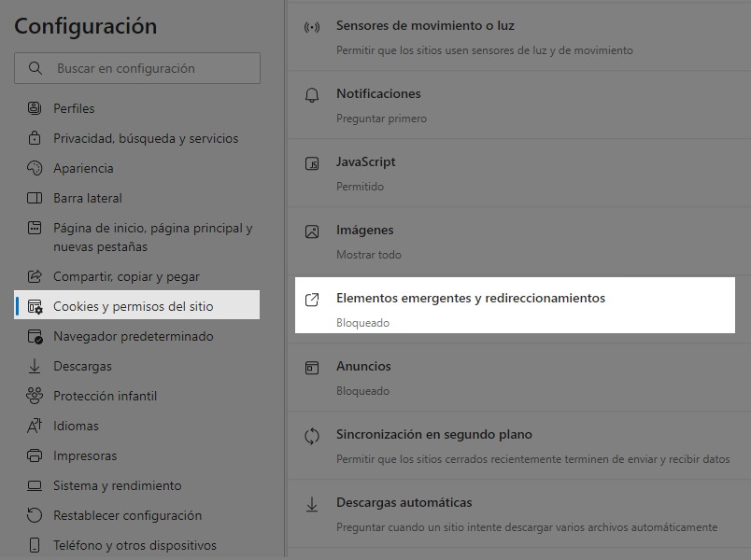Viewport: 751px width, 560px height.
Task: Click the Descargas automáticas download arrow icon
Action: tap(312, 504)
